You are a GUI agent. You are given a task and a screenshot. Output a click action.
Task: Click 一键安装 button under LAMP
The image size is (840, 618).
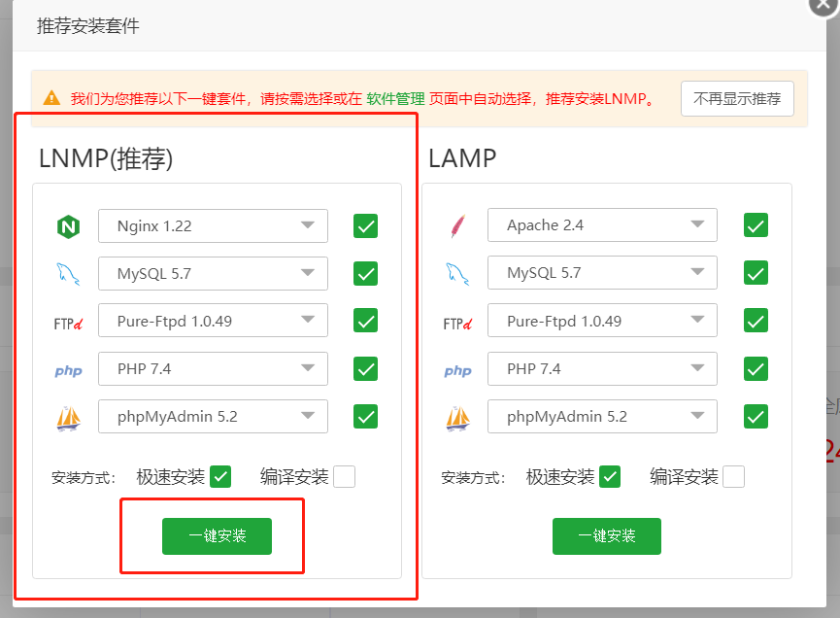pyautogui.click(x=607, y=536)
